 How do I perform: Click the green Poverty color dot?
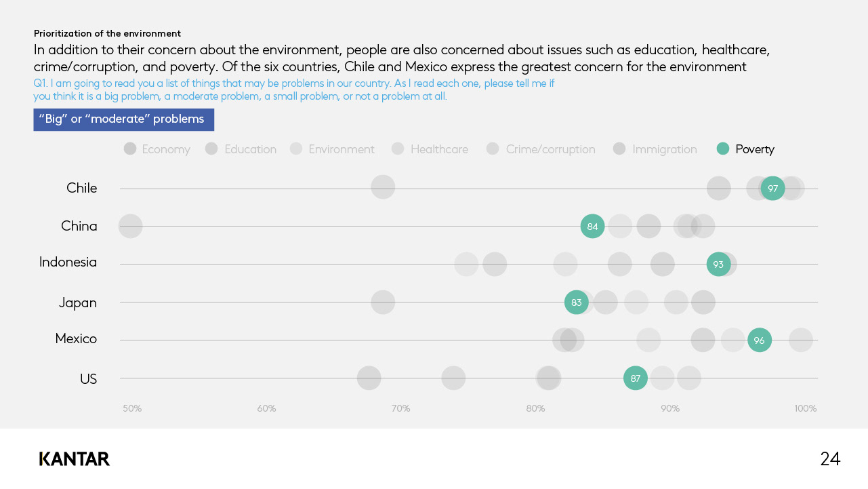pyautogui.click(x=723, y=149)
